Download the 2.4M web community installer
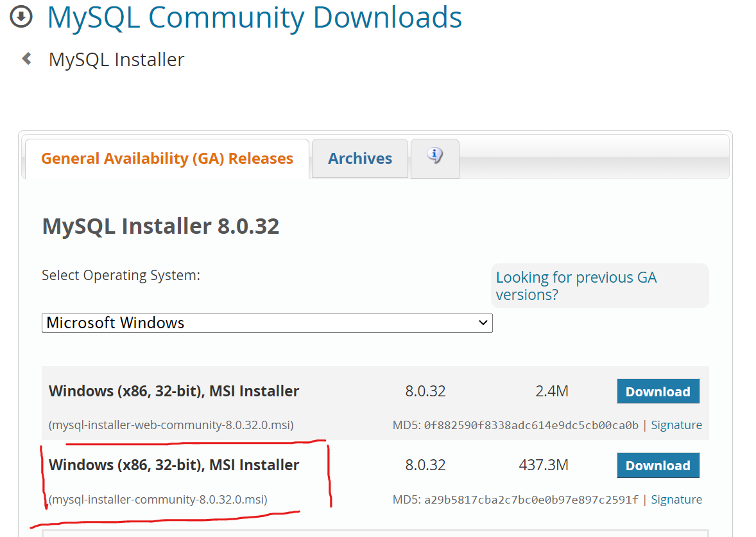The width and height of the screenshot is (756, 537). click(x=658, y=392)
